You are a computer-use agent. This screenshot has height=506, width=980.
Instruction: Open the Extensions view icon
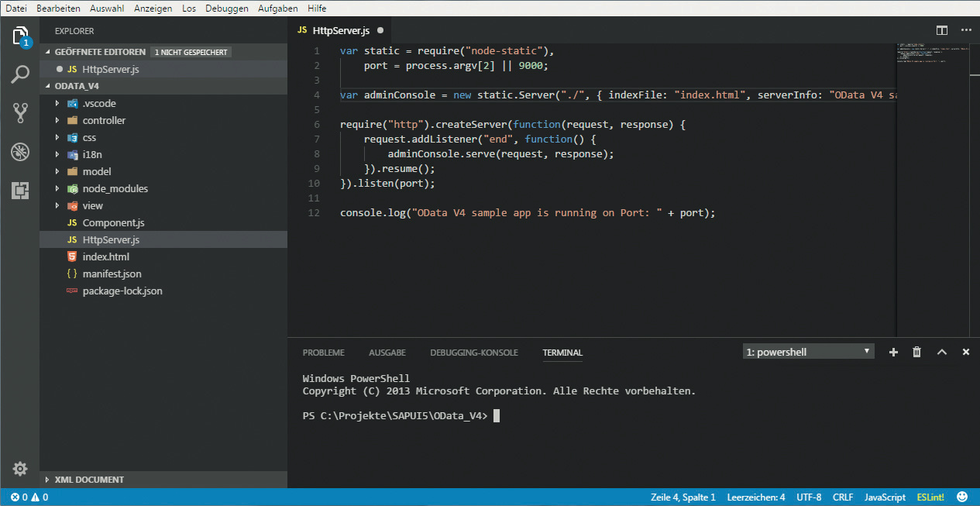pos(20,191)
